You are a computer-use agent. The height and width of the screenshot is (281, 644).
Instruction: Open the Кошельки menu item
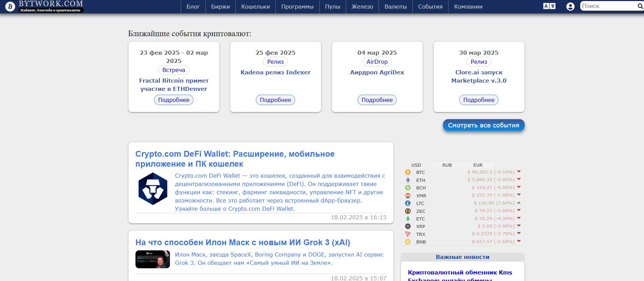tap(255, 7)
